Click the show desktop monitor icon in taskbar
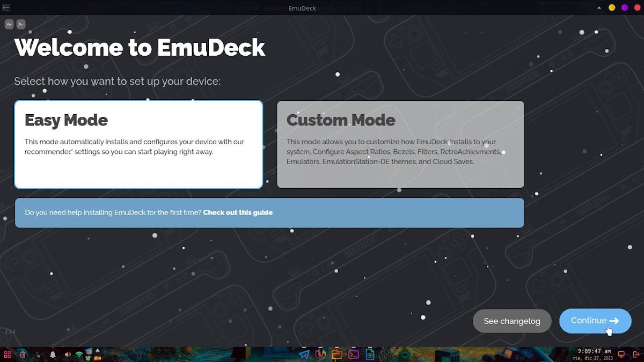The width and height of the screenshot is (644, 362). tap(621, 354)
